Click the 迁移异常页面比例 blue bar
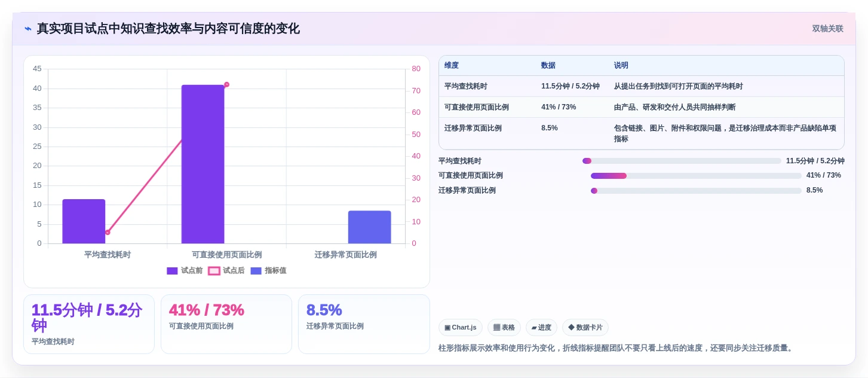This screenshot has width=868, height=378. (369, 227)
